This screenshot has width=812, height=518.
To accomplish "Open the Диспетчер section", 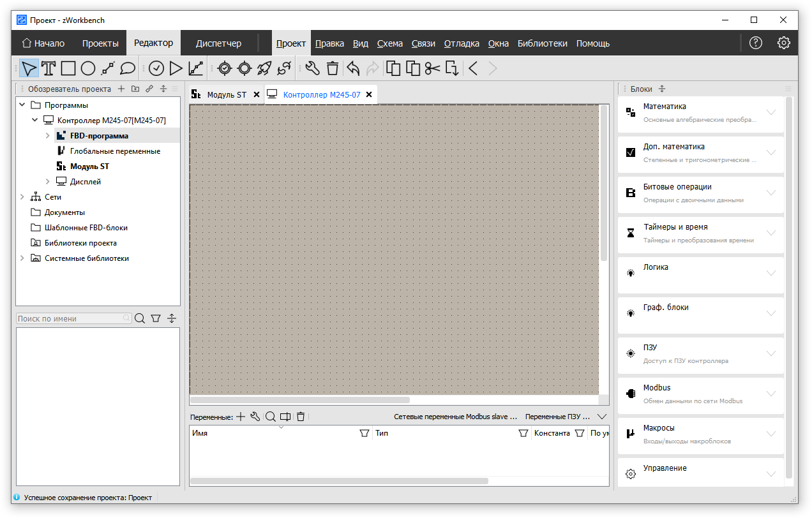I will coord(218,43).
